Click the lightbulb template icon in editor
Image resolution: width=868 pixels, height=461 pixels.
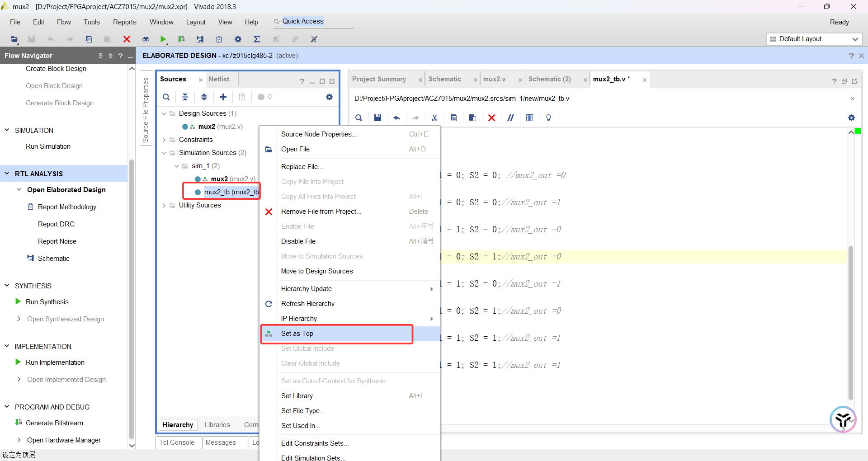(x=548, y=118)
